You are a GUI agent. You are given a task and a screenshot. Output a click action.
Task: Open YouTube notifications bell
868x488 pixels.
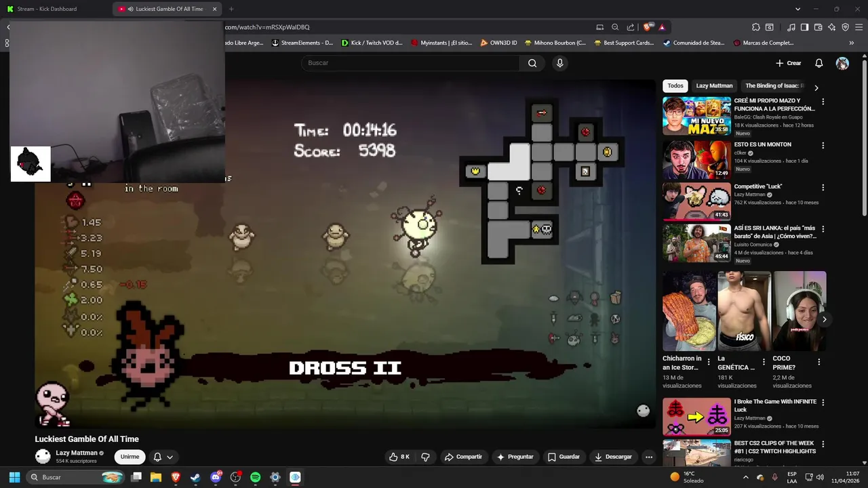pyautogui.click(x=818, y=63)
